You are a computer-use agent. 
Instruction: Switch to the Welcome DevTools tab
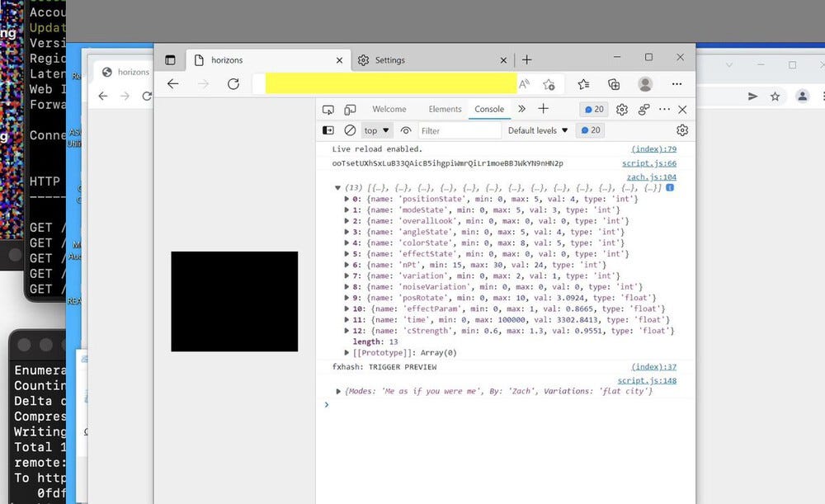389,109
